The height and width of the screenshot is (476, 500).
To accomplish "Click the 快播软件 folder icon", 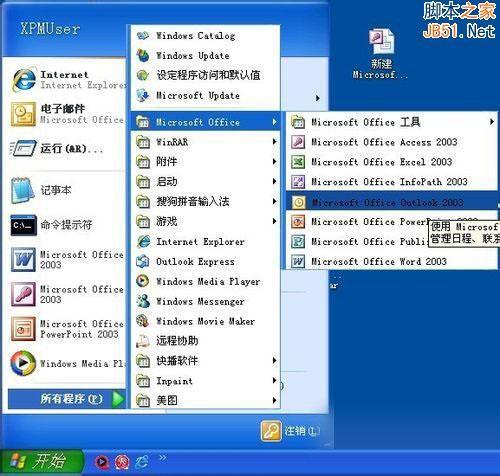I will 143,361.
